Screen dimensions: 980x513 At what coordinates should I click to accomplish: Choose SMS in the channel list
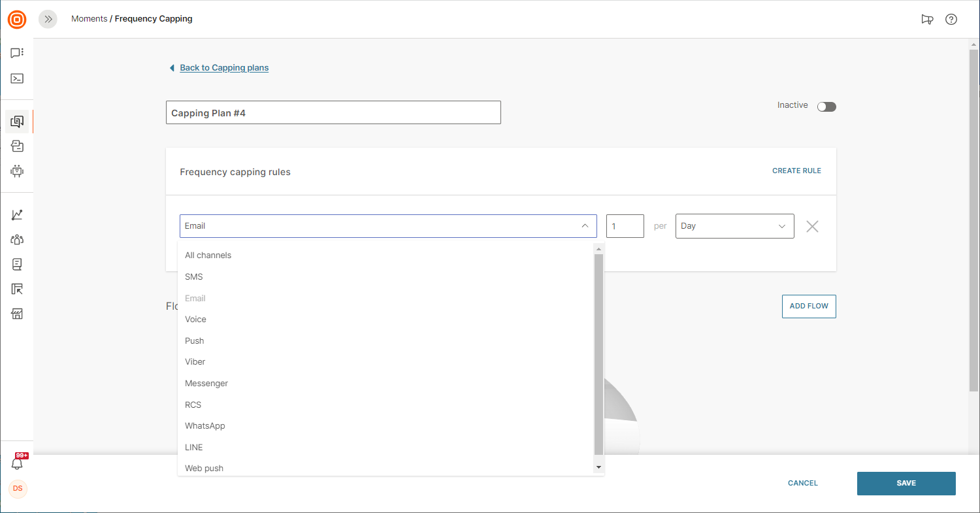[194, 277]
